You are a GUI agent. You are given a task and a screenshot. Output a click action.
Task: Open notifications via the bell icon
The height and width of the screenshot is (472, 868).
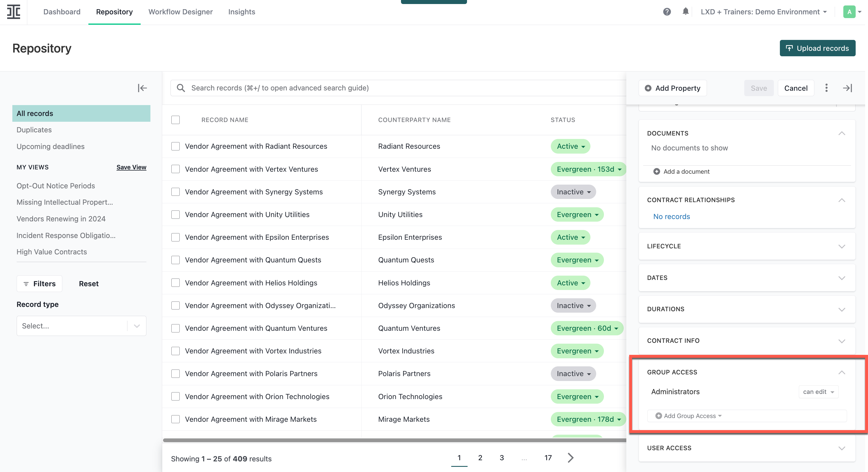coord(686,12)
